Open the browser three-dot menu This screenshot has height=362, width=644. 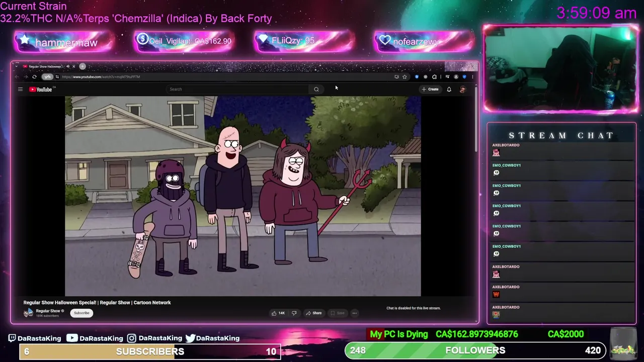472,77
